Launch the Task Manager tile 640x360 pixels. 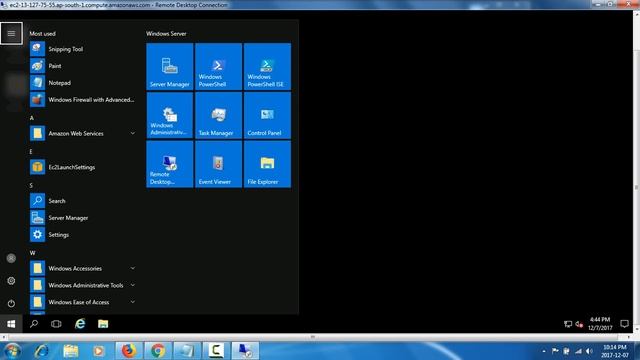pyautogui.click(x=218, y=116)
